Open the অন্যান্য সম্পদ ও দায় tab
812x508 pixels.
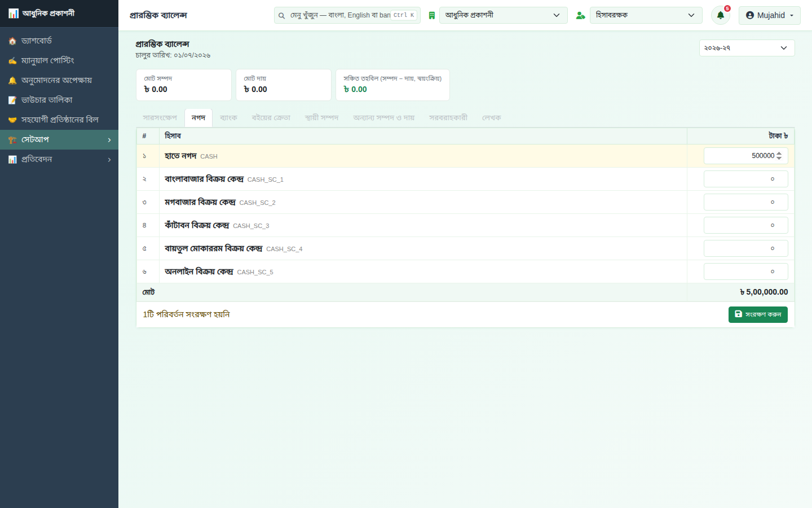click(384, 118)
